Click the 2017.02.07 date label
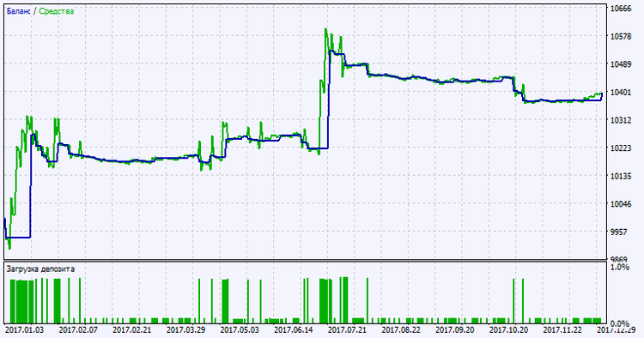The image size is (644, 338). click(x=78, y=329)
